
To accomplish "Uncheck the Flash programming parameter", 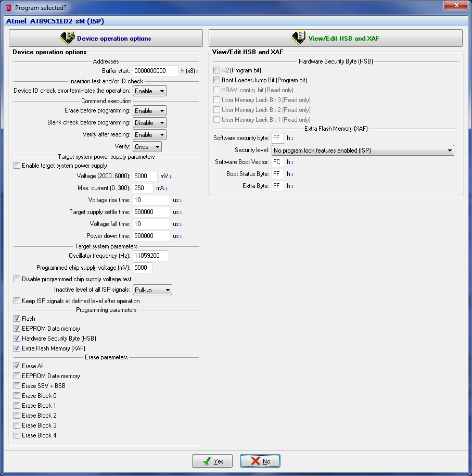I will [x=17, y=319].
